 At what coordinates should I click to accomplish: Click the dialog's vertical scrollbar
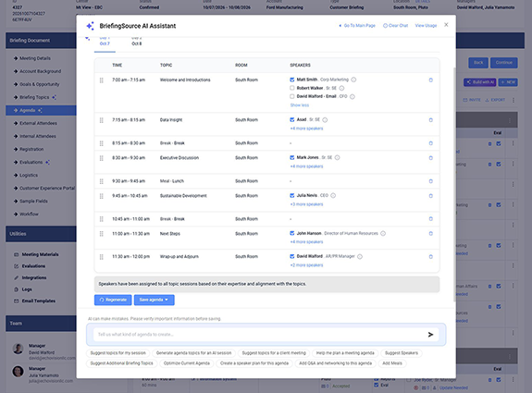[454, 183]
